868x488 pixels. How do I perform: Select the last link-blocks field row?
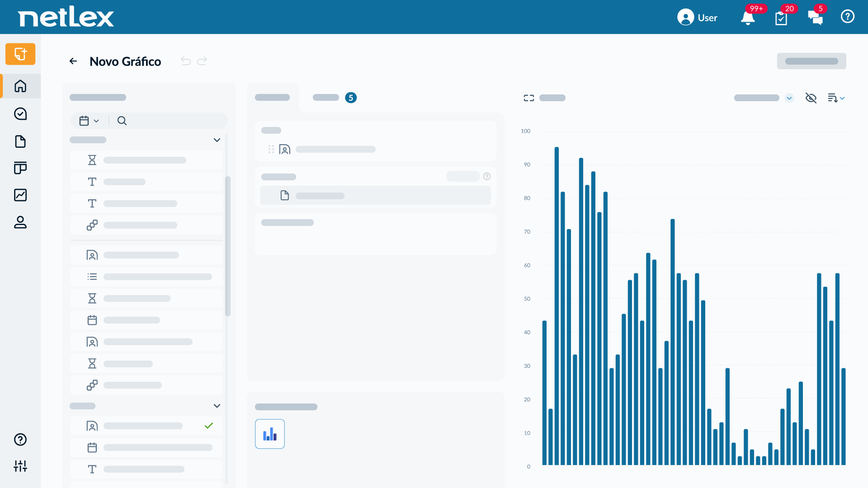146,385
